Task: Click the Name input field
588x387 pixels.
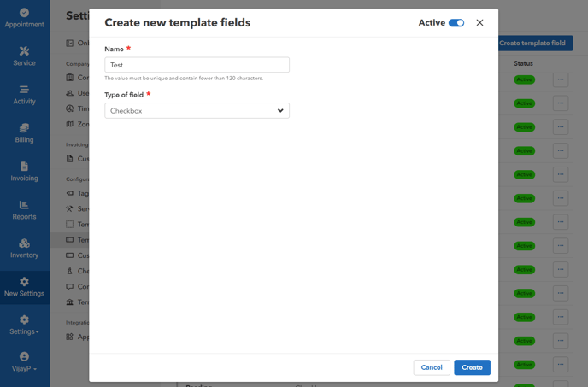Action: [x=197, y=65]
